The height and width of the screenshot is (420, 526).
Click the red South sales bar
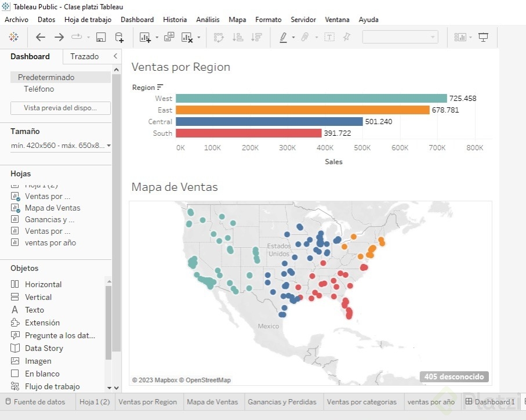[x=249, y=133]
